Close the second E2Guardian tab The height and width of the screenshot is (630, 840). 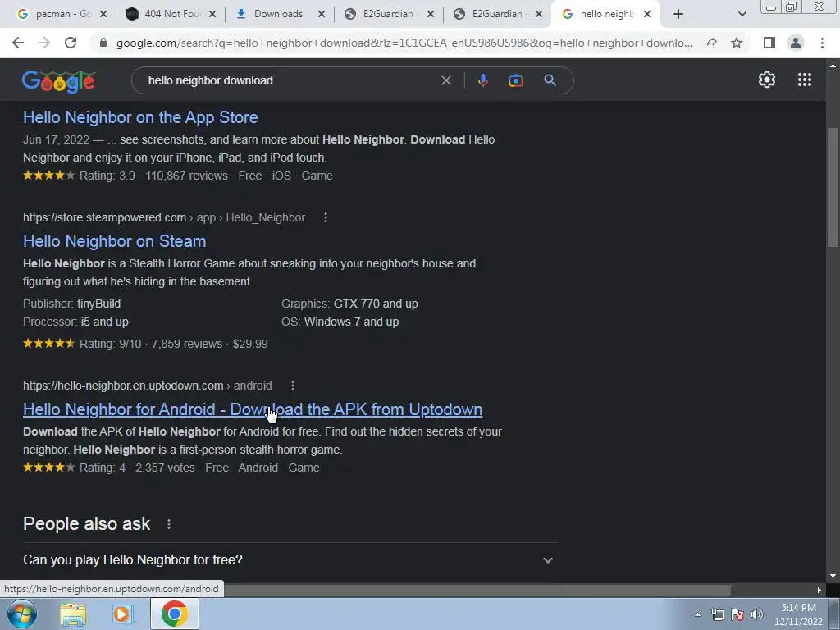540,14
